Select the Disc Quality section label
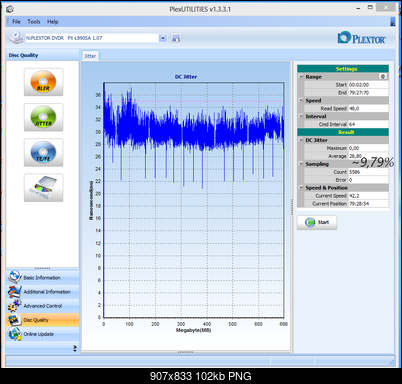The height and width of the screenshot is (384, 402). 36,320
